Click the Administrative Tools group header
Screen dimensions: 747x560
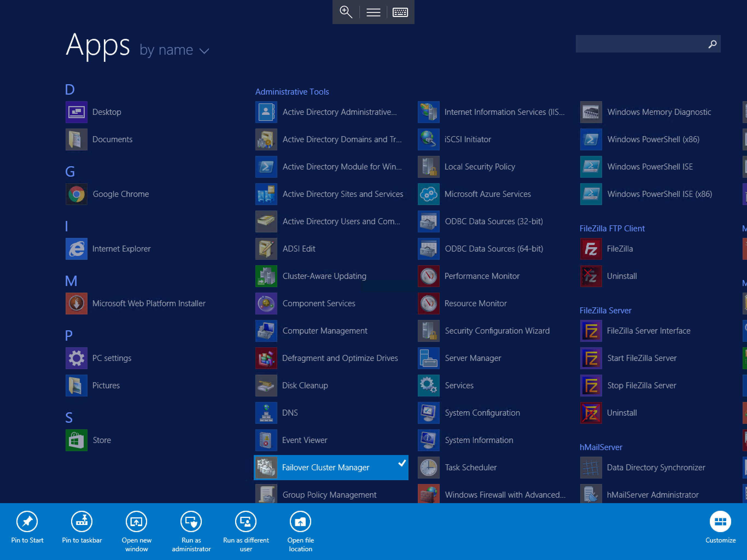pyautogui.click(x=292, y=92)
